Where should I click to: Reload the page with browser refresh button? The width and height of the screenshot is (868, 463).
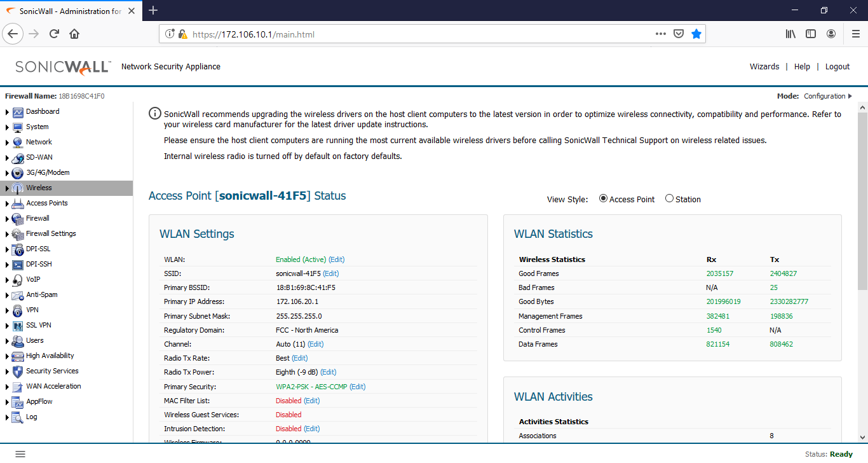[x=54, y=34]
